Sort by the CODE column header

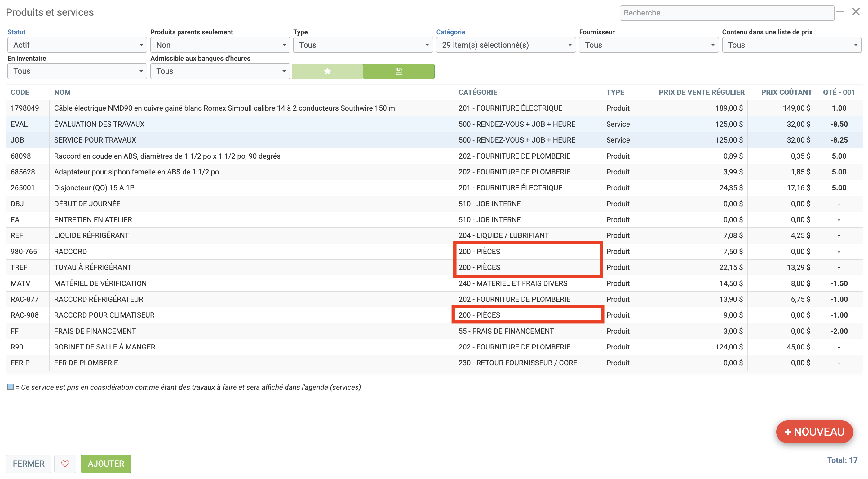click(20, 92)
